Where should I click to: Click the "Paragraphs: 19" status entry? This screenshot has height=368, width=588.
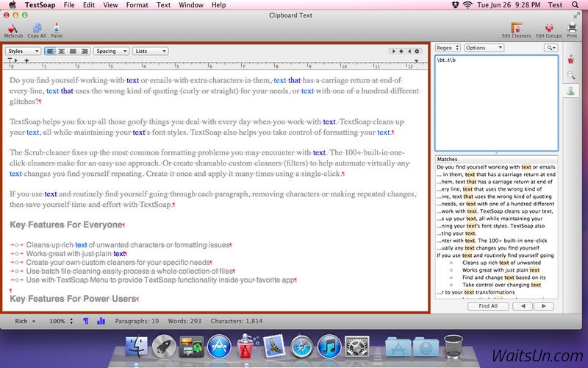pos(137,321)
